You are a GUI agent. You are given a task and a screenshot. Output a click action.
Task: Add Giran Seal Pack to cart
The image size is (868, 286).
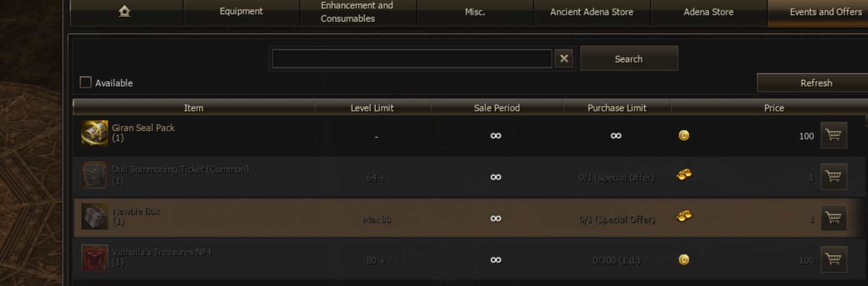(x=833, y=135)
